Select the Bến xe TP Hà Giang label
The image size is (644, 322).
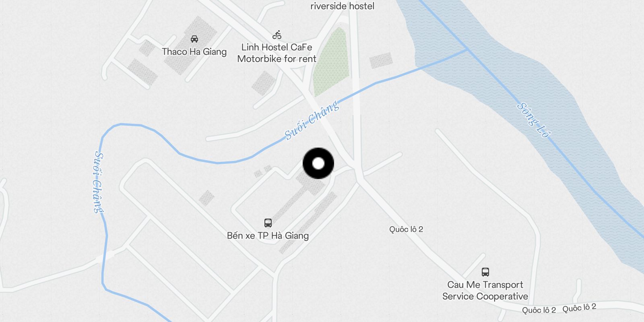click(268, 235)
